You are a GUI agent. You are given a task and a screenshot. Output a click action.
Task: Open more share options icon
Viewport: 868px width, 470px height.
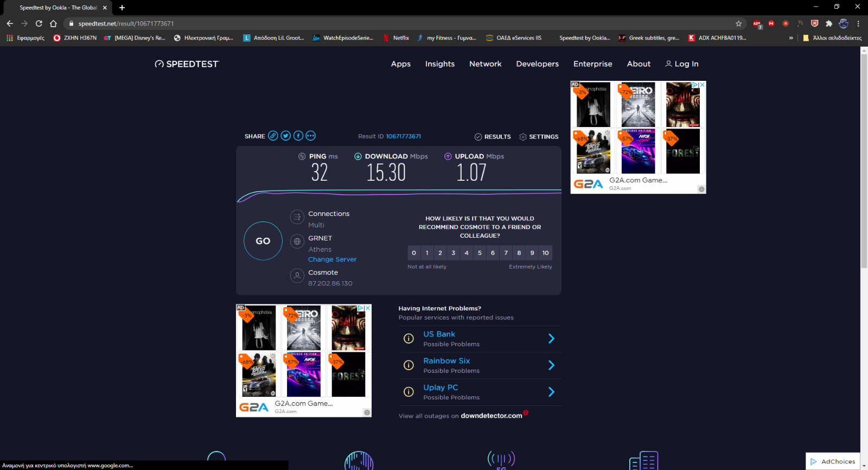point(310,136)
